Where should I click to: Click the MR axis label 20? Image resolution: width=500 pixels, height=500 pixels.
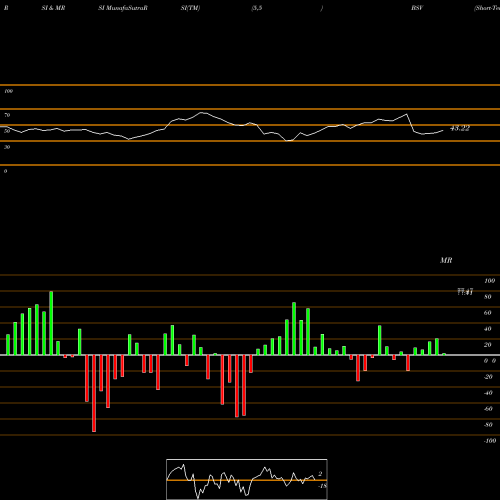[x=488, y=345]
